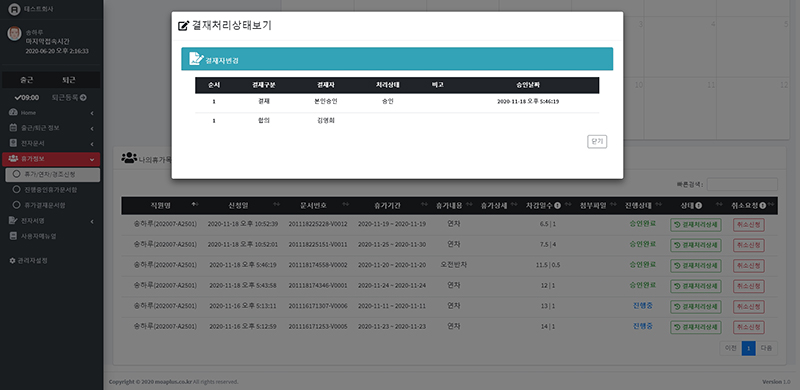The image size is (800, 390).
Task: Select the 휴가결재문서함 submenu circle
Action: 16,205
